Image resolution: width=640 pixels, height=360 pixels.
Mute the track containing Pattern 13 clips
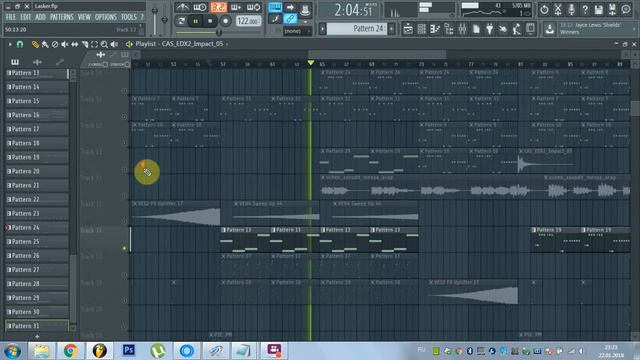124,248
